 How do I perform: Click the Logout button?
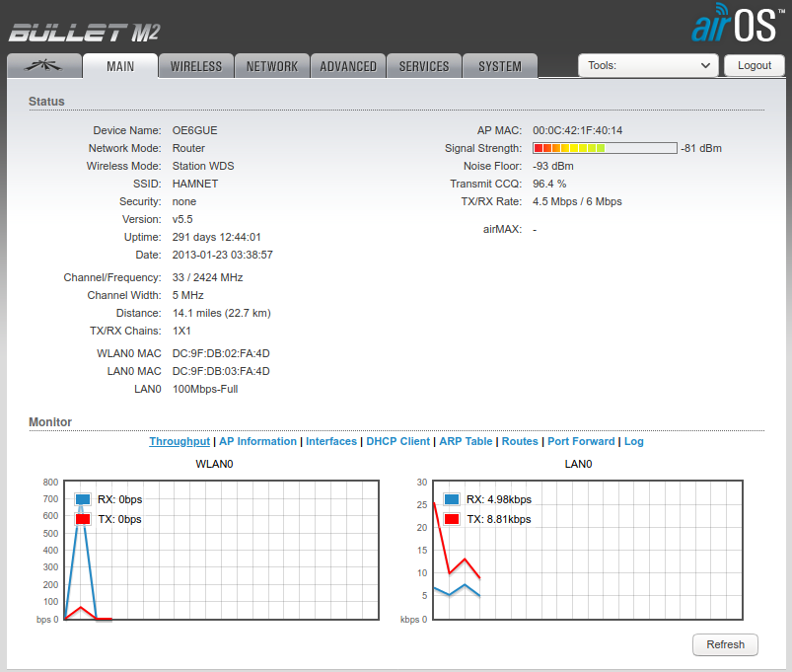(x=755, y=66)
